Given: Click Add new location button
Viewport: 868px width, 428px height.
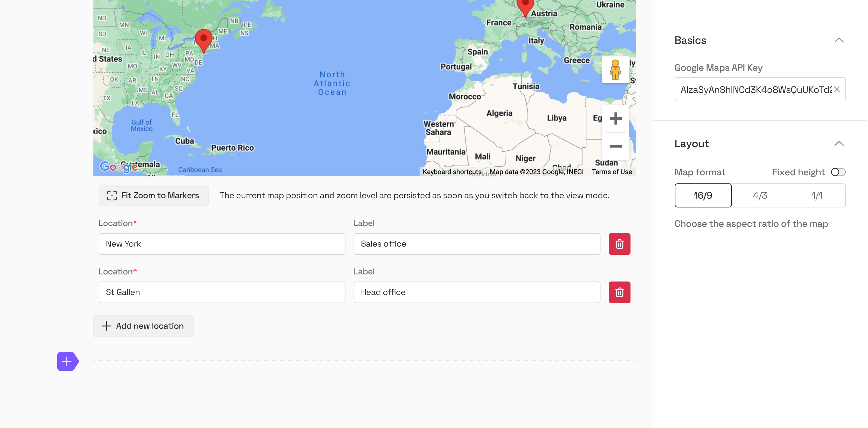Looking at the screenshot, I should [x=144, y=326].
